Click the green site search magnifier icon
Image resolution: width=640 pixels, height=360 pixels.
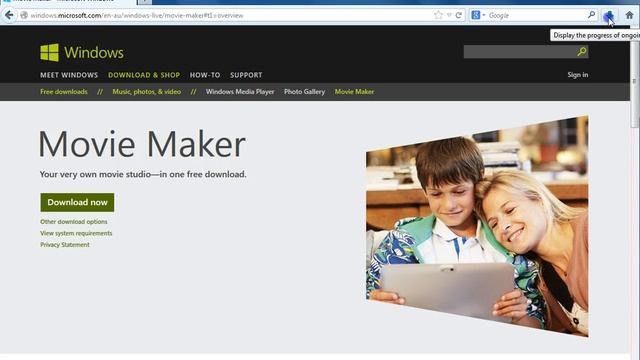(582, 51)
